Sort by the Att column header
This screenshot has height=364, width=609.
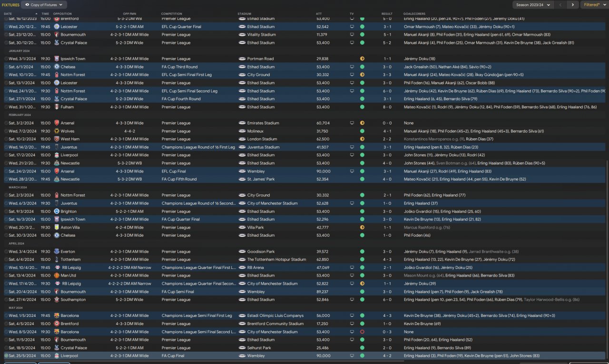click(319, 14)
